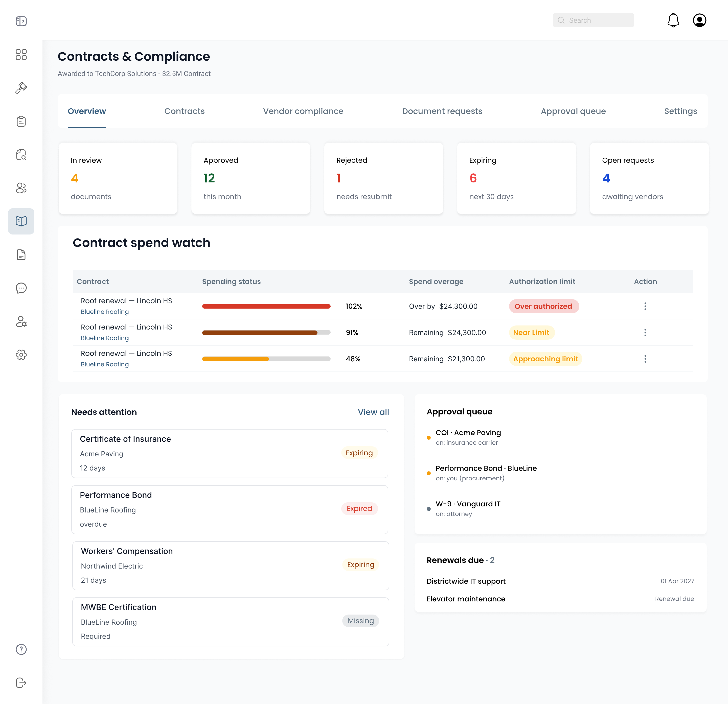Open the Approved this month card
The height and width of the screenshot is (704, 728).
251,179
